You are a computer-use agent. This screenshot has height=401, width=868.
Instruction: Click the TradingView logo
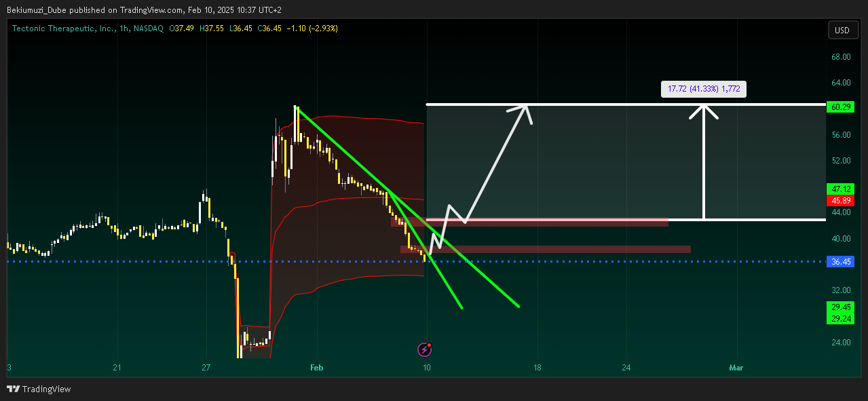point(39,389)
